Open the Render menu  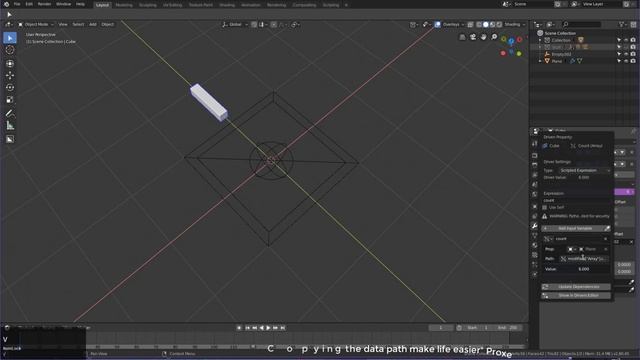(44, 4)
